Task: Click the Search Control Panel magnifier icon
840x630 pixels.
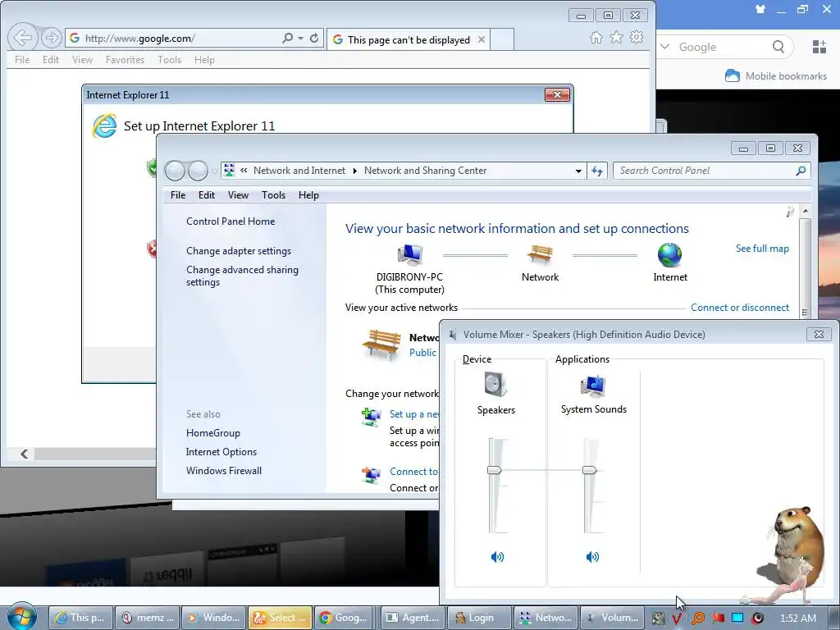Action: [x=801, y=171]
